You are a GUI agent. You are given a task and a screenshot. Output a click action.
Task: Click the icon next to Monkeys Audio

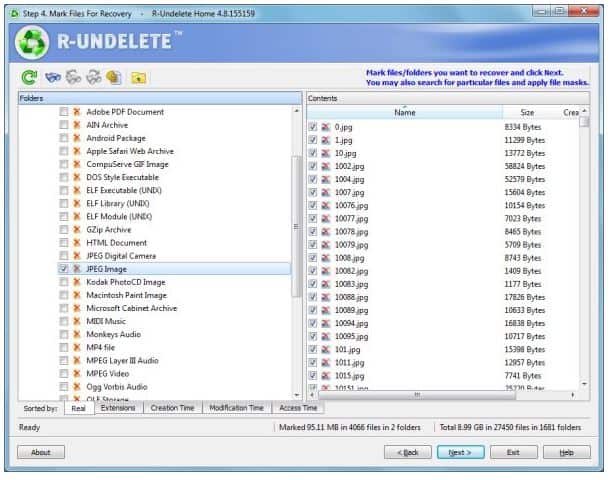(x=77, y=334)
